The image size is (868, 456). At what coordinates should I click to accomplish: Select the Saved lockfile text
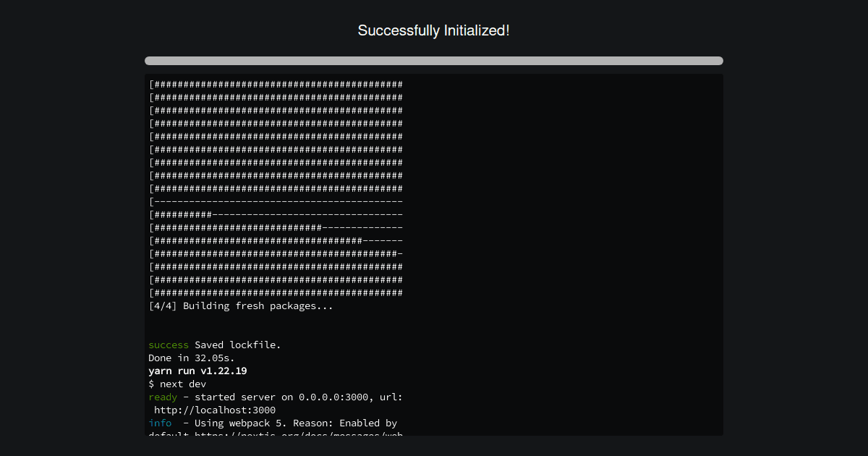coord(239,345)
